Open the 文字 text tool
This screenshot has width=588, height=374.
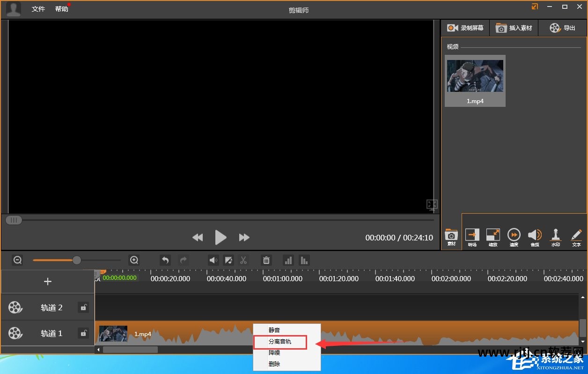576,238
